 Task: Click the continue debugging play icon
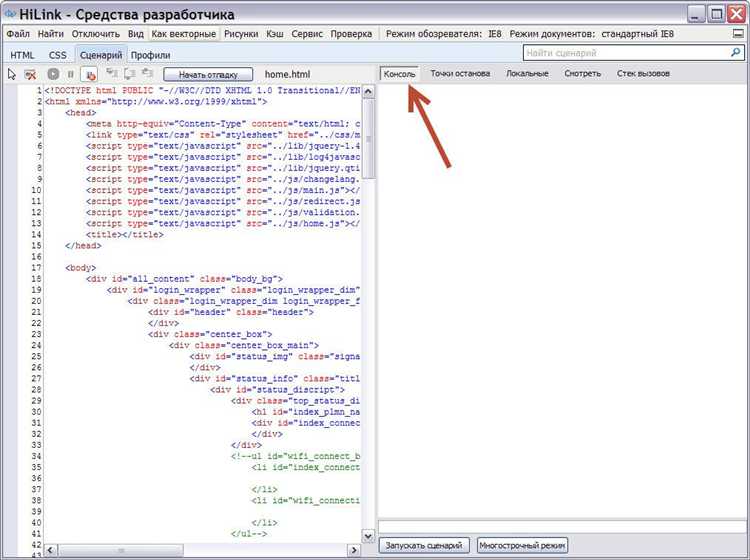(x=53, y=74)
